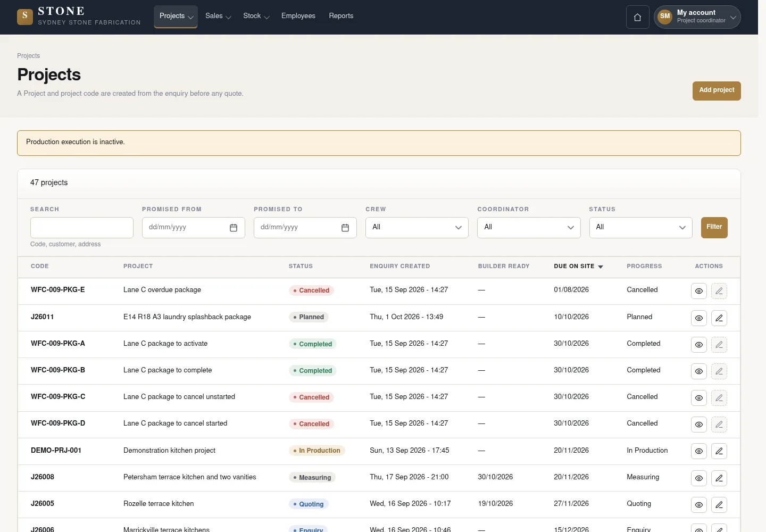The width and height of the screenshot is (766, 532).
Task: Expand the Status filter dropdown
Action: click(640, 228)
